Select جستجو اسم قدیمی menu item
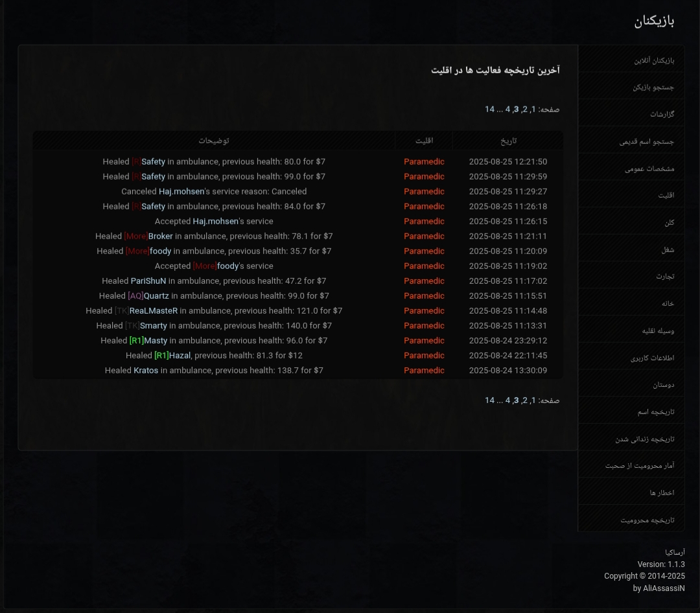The image size is (700, 613). tap(631, 141)
